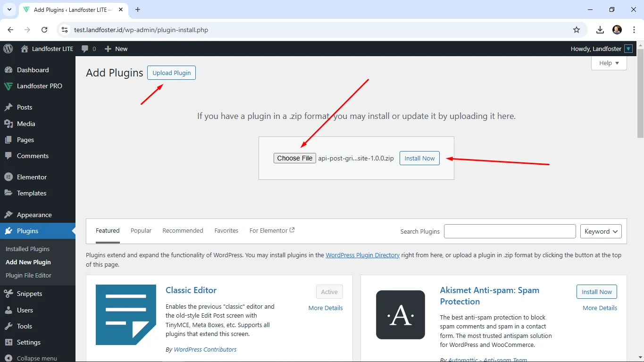Image resolution: width=644 pixels, height=362 pixels.
Task: Click the Dashboard gauge icon in sidebar
Action: (8, 70)
